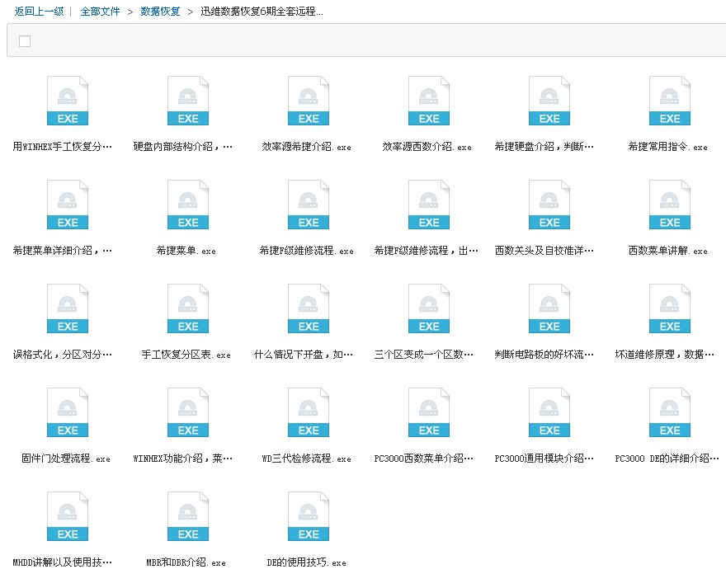Viewport: 726px width, 588px height.
Task: Select 希捷菜单详细介绍 EXE icon
Action: coord(68,205)
